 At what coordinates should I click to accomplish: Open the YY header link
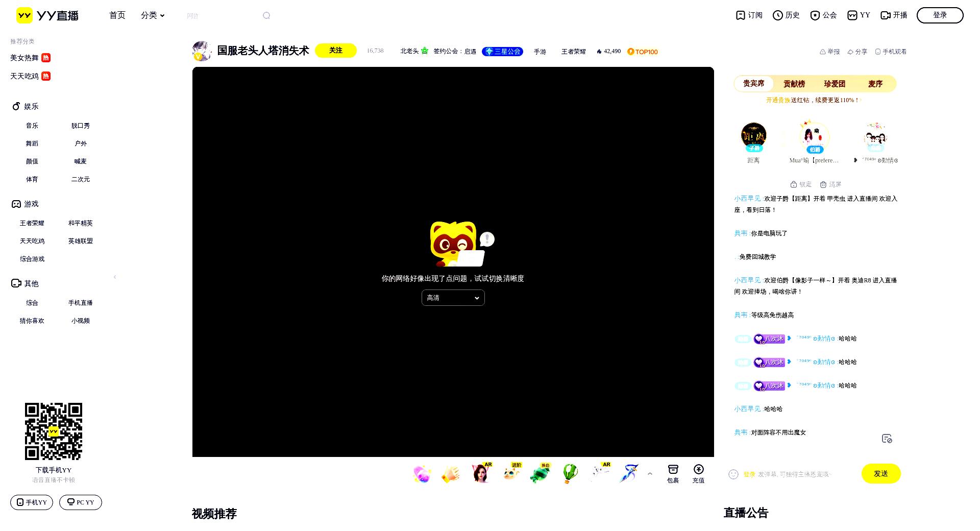859,15
